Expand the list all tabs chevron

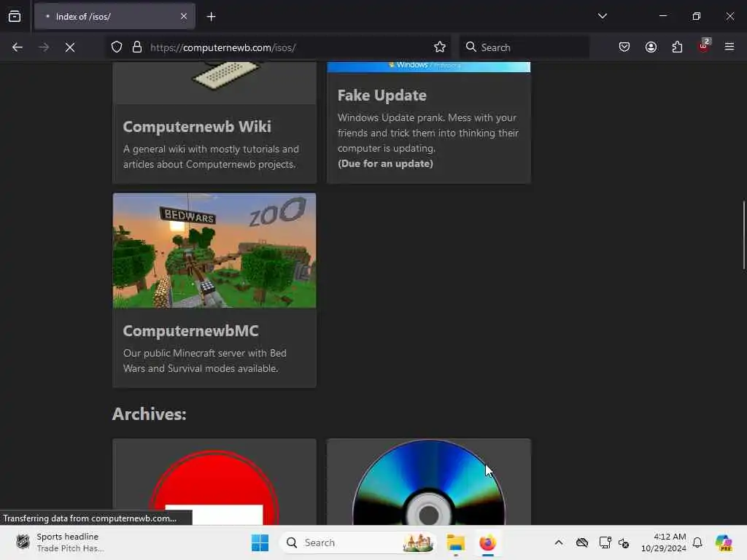pos(602,16)
